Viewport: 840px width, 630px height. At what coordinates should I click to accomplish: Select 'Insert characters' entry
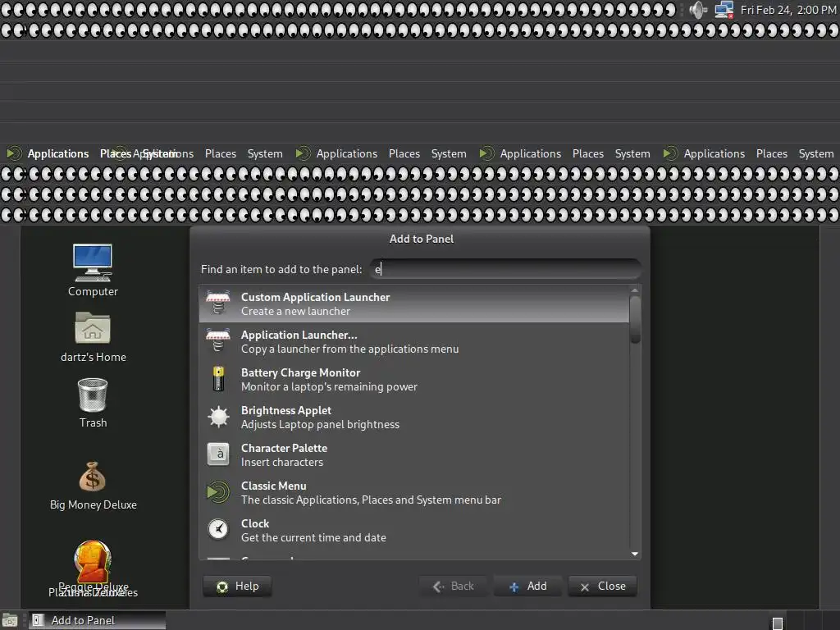tap(414, 454)
